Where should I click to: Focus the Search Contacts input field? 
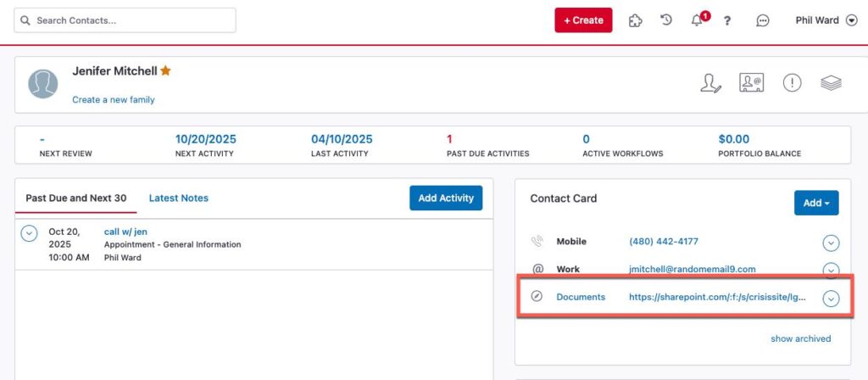[x=125, y=20]
